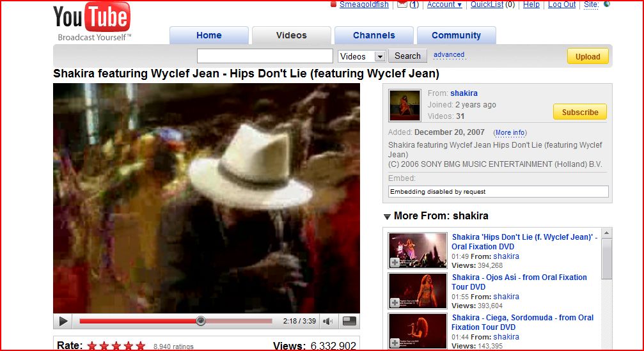The width and height of the screenshot is (644, 351).
Task: Click the 8,940 ratings text
Action: [x=173, y=347]
